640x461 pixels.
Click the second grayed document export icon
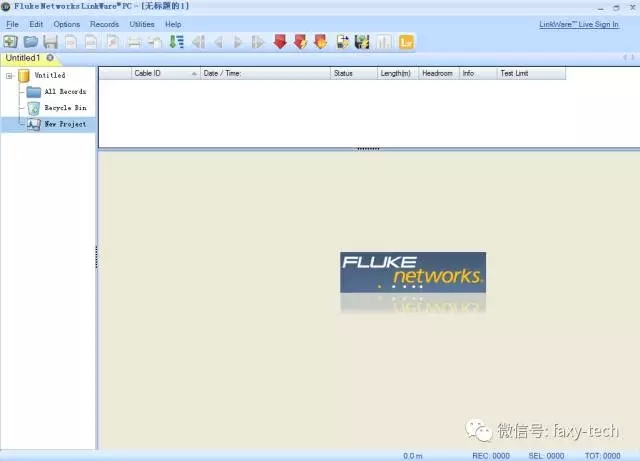point(91,42)
